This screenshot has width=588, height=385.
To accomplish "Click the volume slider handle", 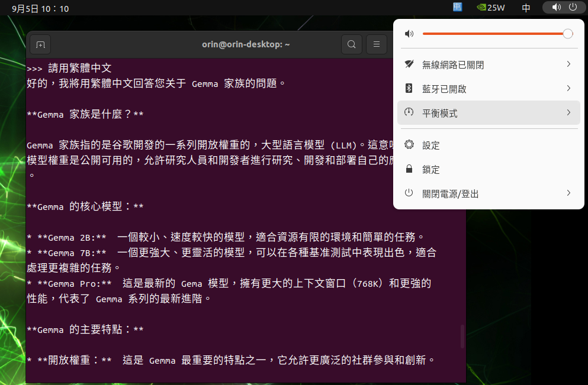I will 568,34.
